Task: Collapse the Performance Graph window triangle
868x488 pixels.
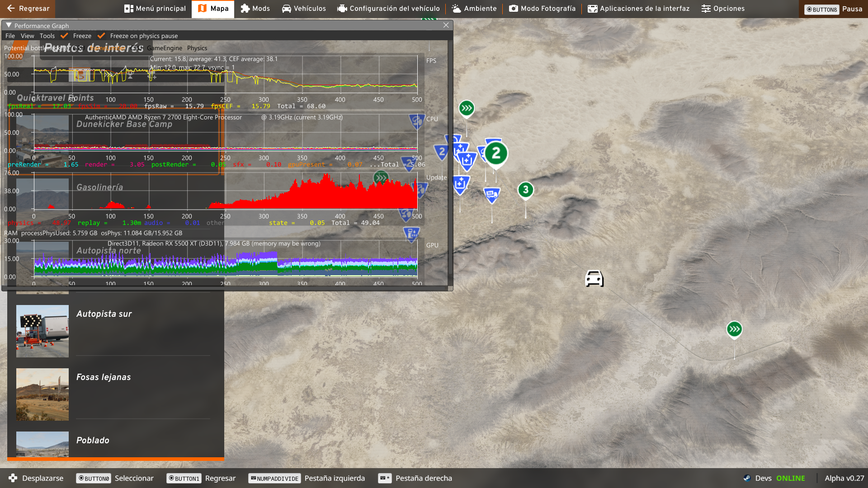Action: point(9,25)
